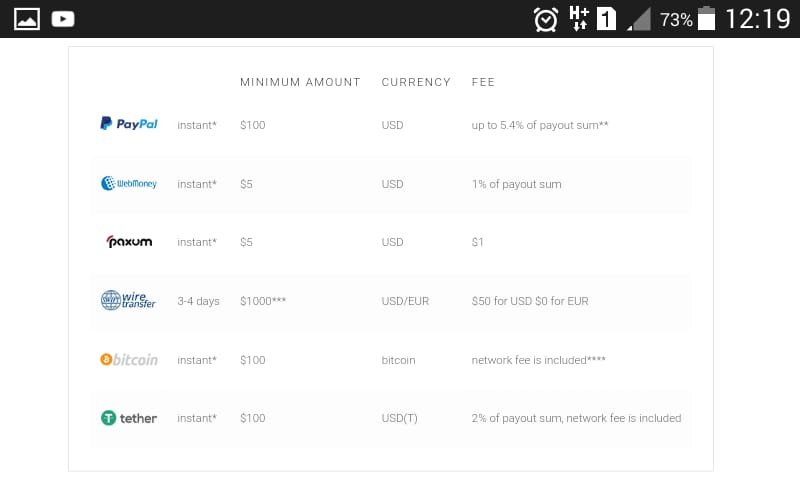The image size is (800, 480).
Task: Open the gallery notification icon
Action: point(27,19)
